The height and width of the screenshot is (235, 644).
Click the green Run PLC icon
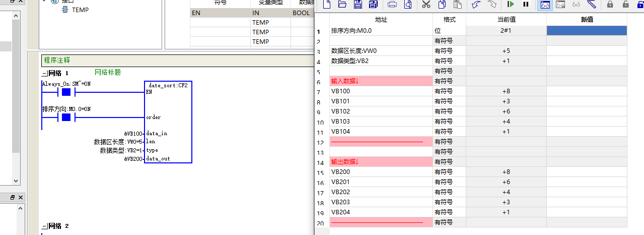click(511, 5)
